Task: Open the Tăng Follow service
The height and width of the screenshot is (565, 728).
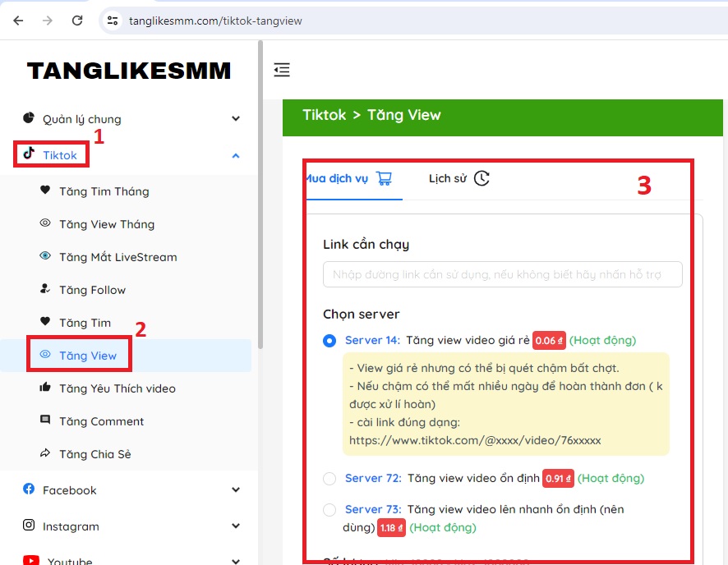Action: (92, 291)
